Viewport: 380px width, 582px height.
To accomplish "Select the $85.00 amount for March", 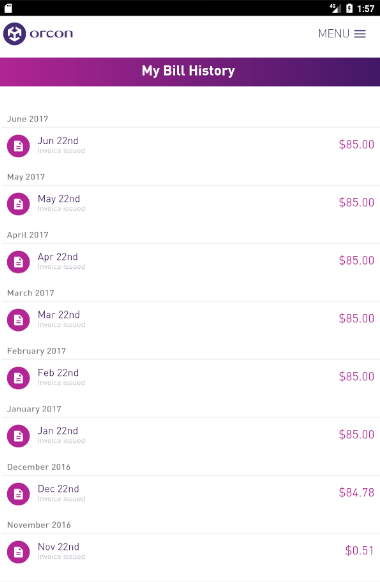I will point(356,318).
